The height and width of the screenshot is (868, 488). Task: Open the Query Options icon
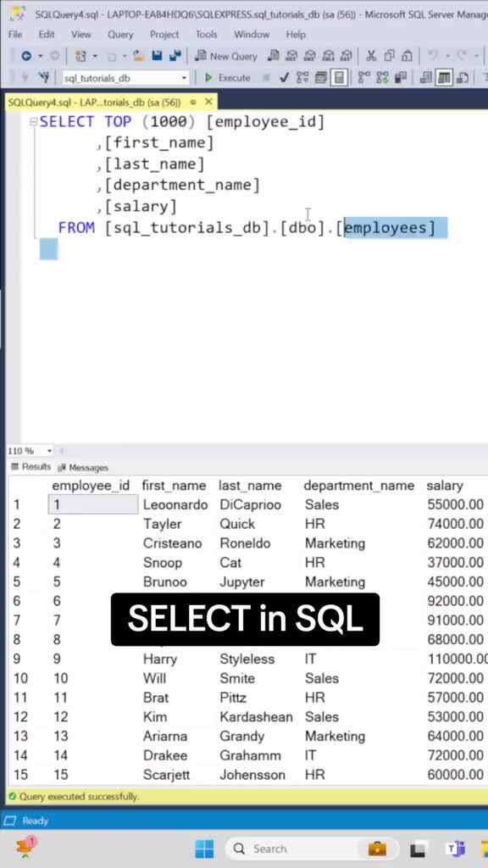click(321, 77)
